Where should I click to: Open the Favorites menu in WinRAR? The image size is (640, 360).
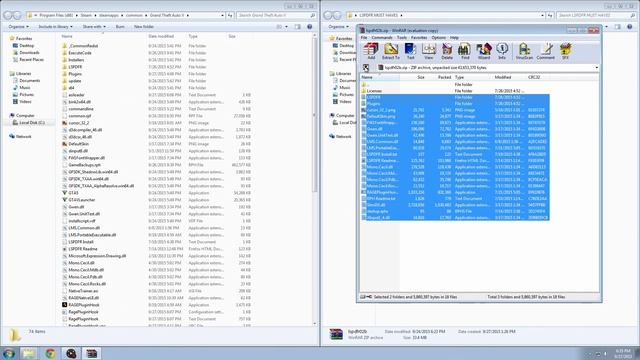pyautogui.click(x=419, y=38)
